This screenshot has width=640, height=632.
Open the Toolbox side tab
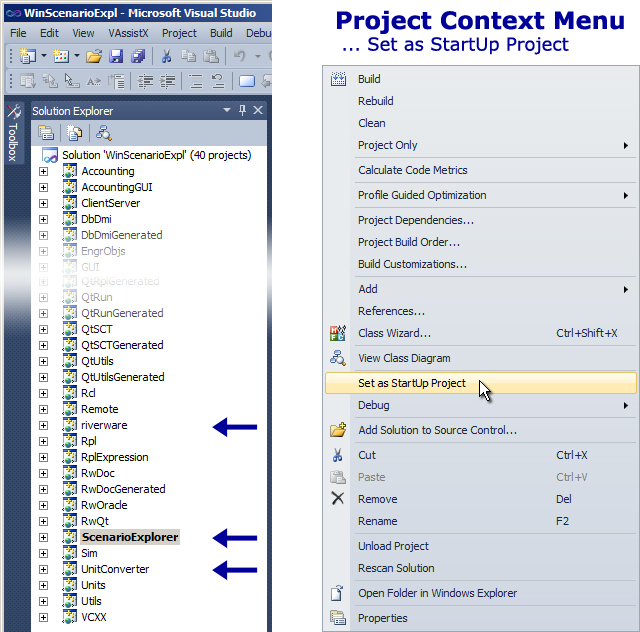pyautogui.click(x=13, y=135)
